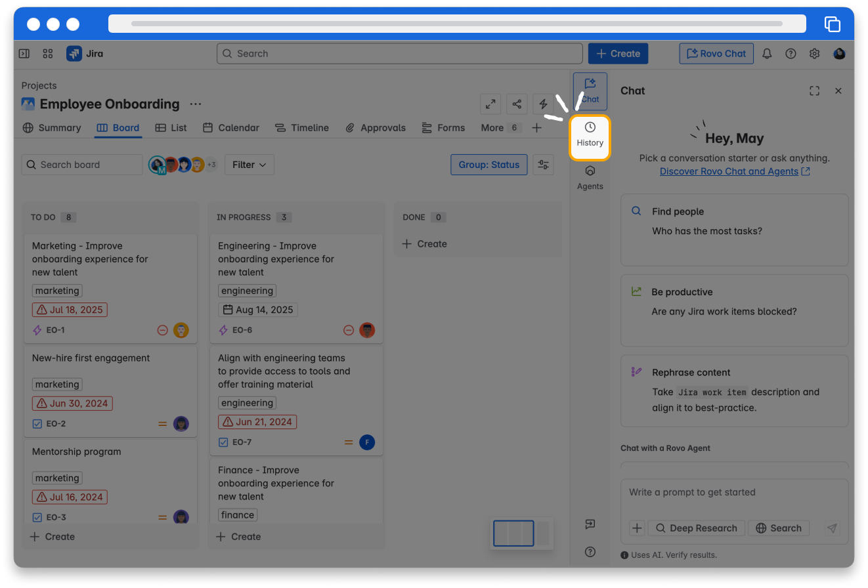The image size is (868, 588).
Task: Focus the Search board field
Action: pos(82,165)
